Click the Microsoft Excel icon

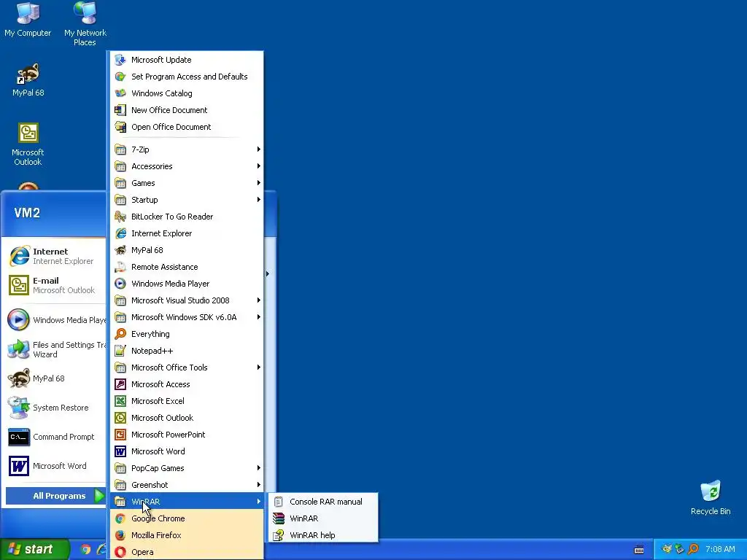(120, 401)
